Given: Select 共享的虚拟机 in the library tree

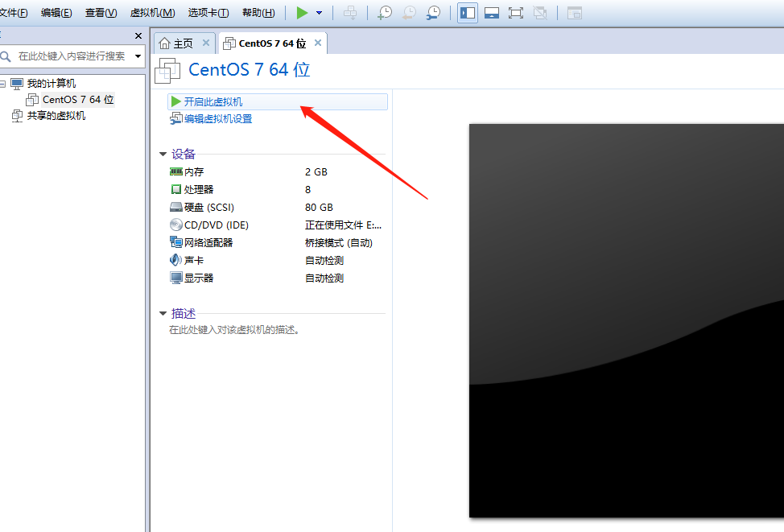Looking at the screenshot, I should coord(56,116).
